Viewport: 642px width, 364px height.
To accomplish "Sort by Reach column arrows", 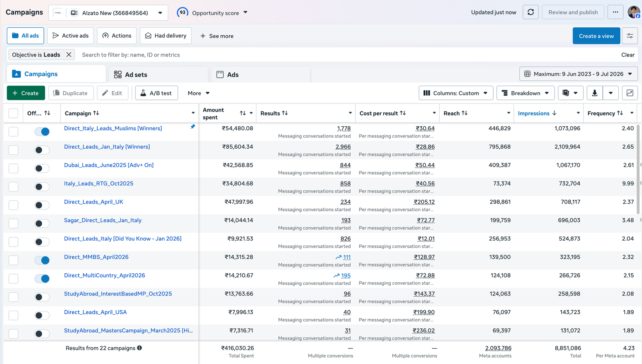I will (x=465, y=113).
